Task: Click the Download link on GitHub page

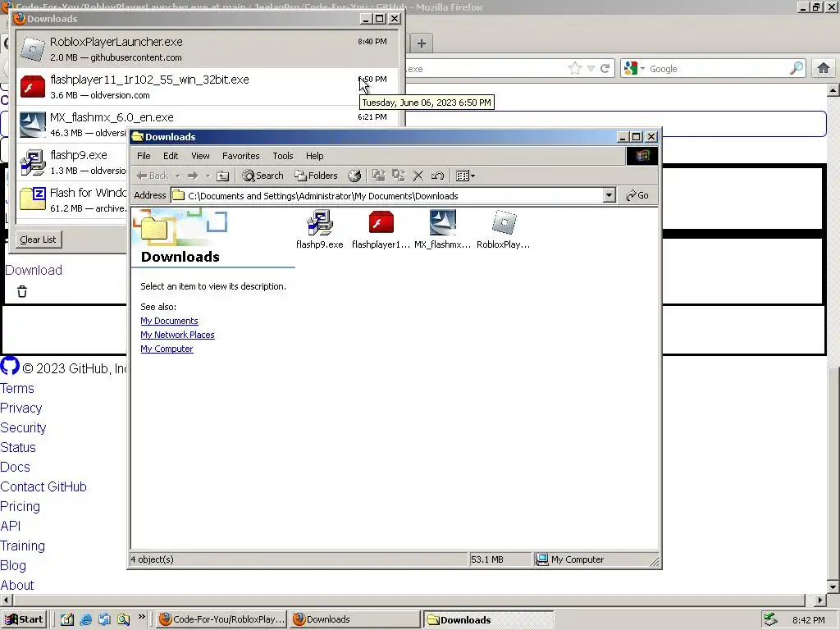Action: (34, 270)
